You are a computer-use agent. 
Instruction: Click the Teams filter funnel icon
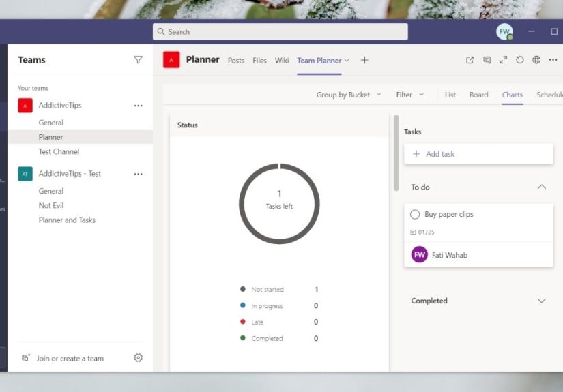tap(139, 60)
